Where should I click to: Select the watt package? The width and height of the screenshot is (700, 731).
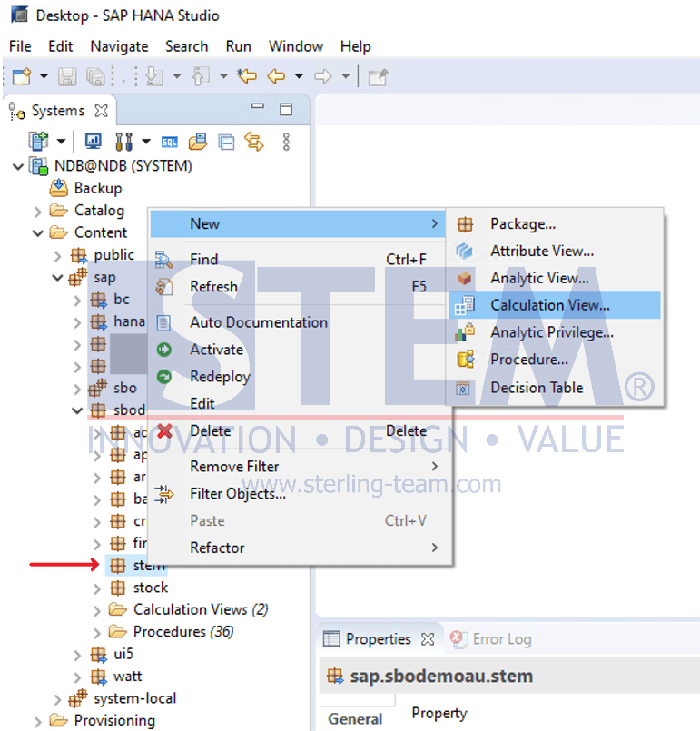click(x=127, y=677)
